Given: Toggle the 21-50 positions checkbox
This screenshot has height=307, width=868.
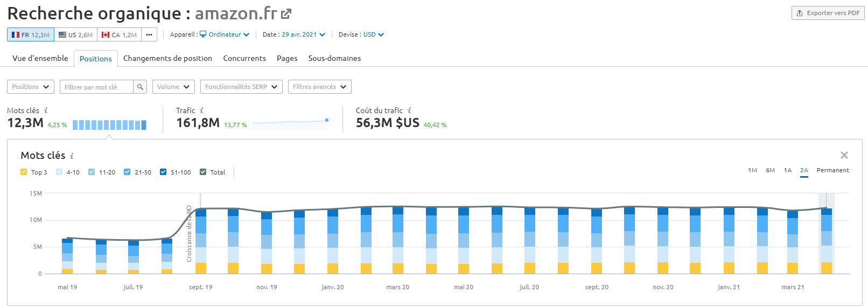Looking at the screenshot, I should 127,172.
